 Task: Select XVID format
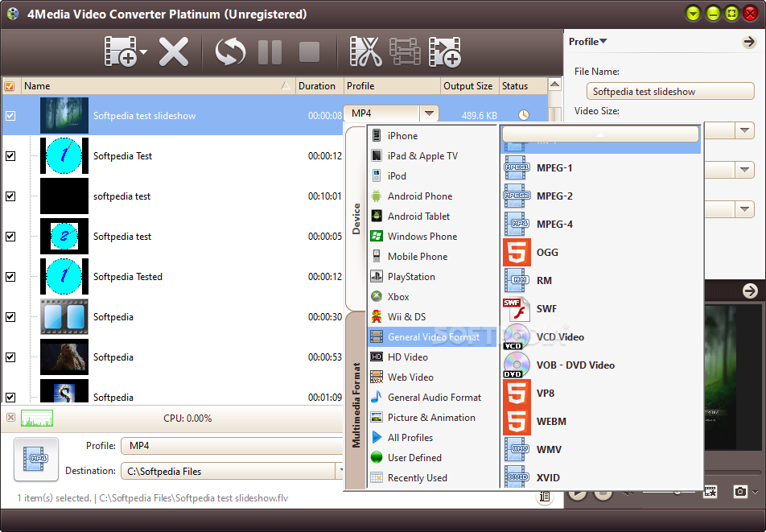(601, 477)
